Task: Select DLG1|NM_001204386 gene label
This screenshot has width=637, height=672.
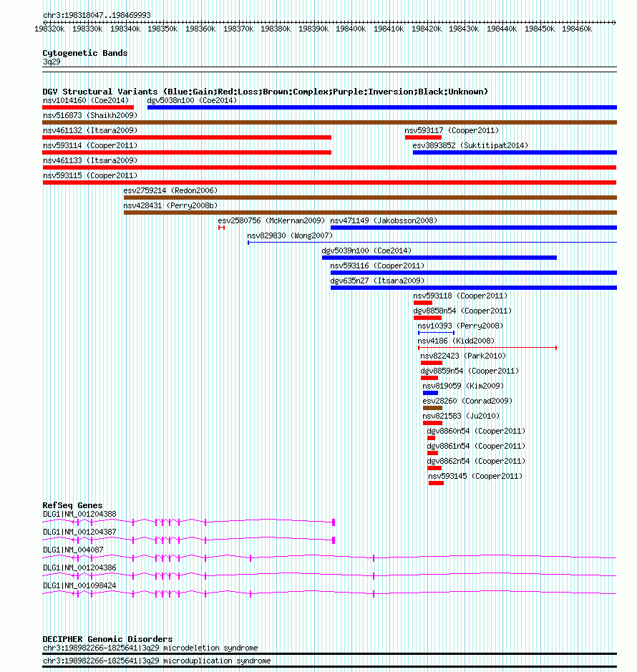Action: pyautogui.click(x=79, y=568)
